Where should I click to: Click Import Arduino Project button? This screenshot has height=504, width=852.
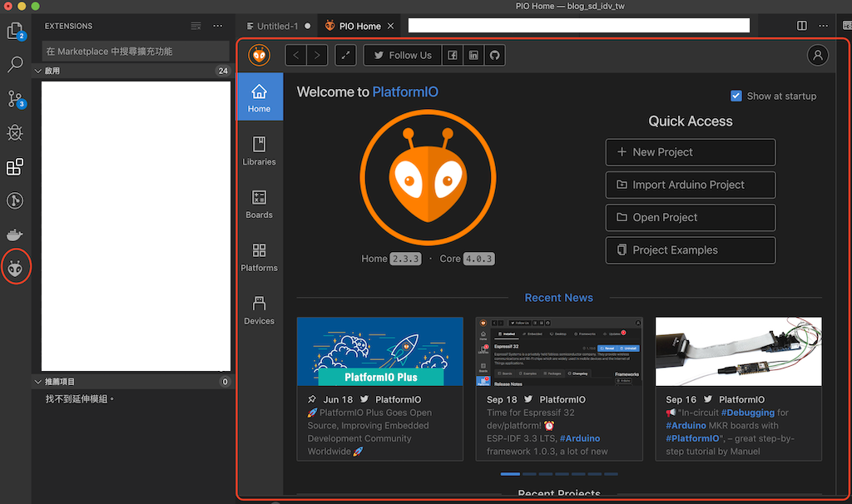[x=690, y=185]
